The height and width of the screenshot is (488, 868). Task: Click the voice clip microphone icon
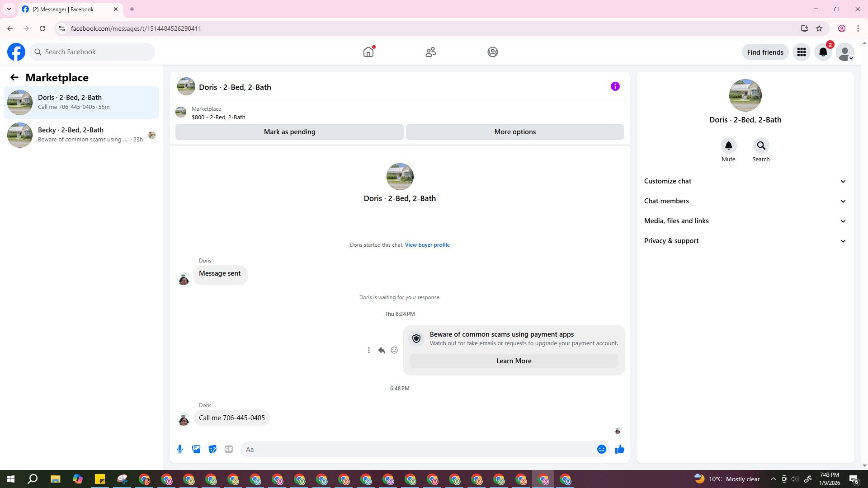(x=180, y=449)
